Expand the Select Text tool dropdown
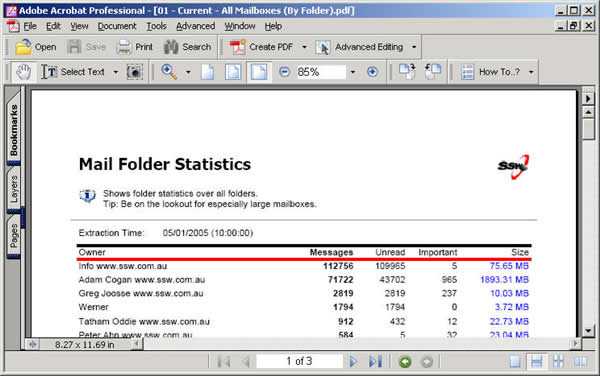The image size is (600, 376). [x=116, y=72]
